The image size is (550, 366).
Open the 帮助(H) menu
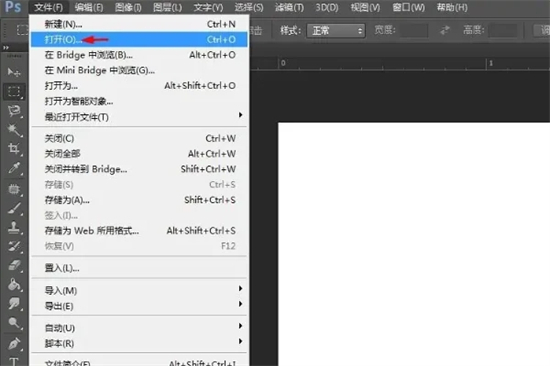(452, 7)
